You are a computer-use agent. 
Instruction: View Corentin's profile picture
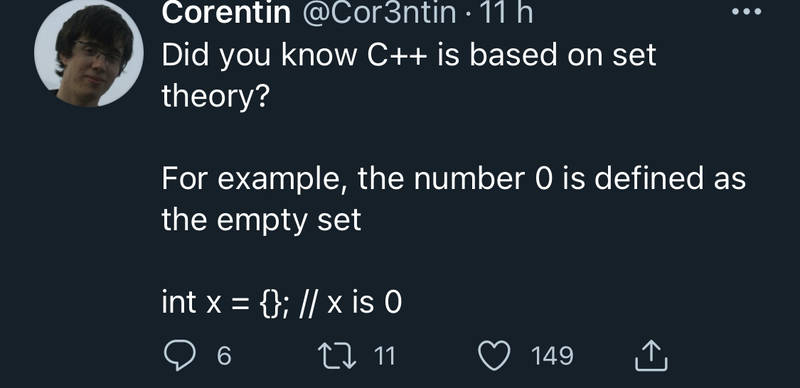(89, 53)
